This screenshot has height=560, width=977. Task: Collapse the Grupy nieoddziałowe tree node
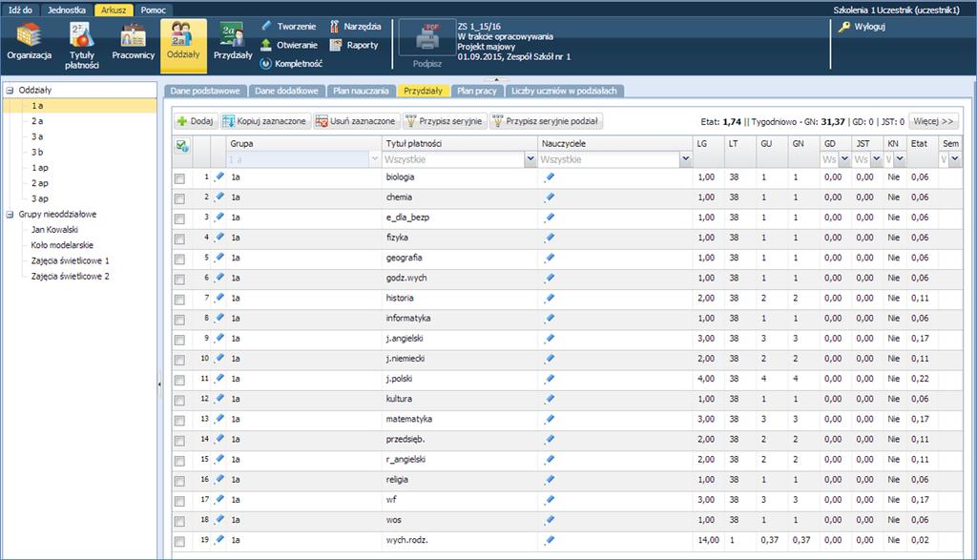click(x=10, y=215)
